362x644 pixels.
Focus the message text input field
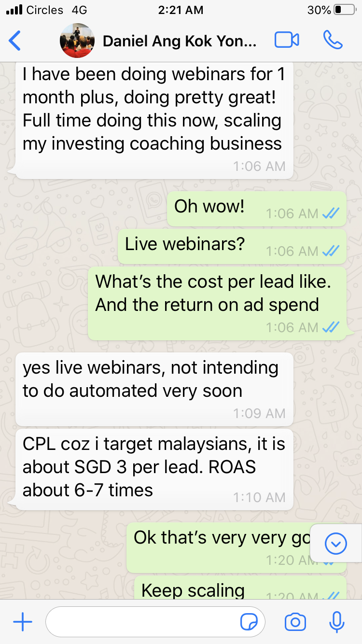155,622
